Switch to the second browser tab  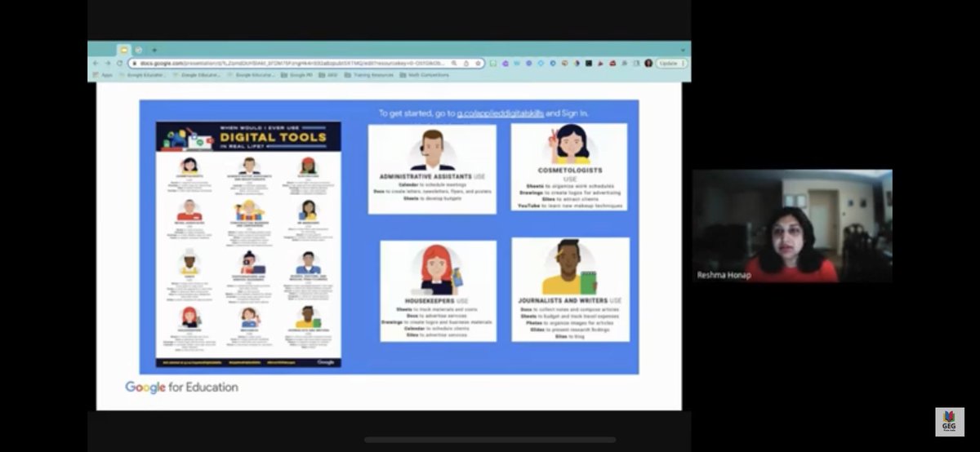(138, 50)
